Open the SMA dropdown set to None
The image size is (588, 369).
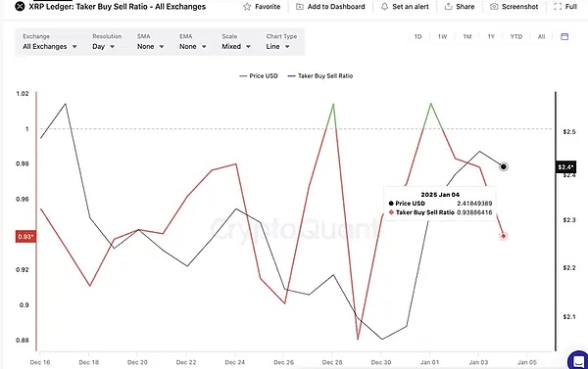pyautogui.click(x=150, y=46)
